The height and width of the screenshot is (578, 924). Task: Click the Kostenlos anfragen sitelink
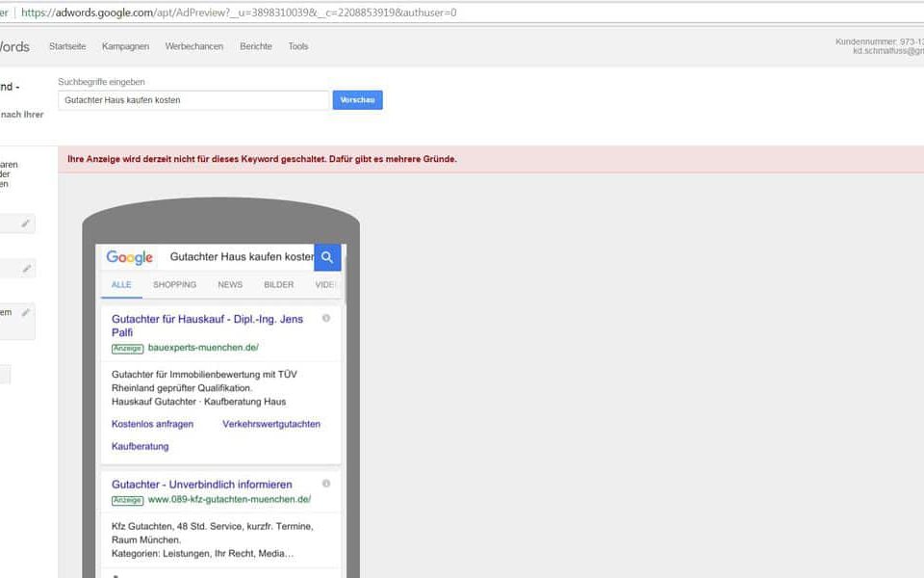(152, 424)
